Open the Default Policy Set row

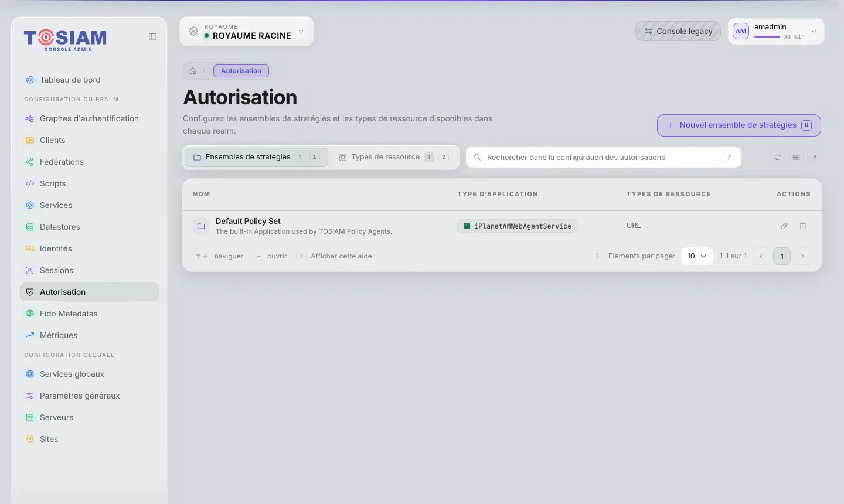502,226
